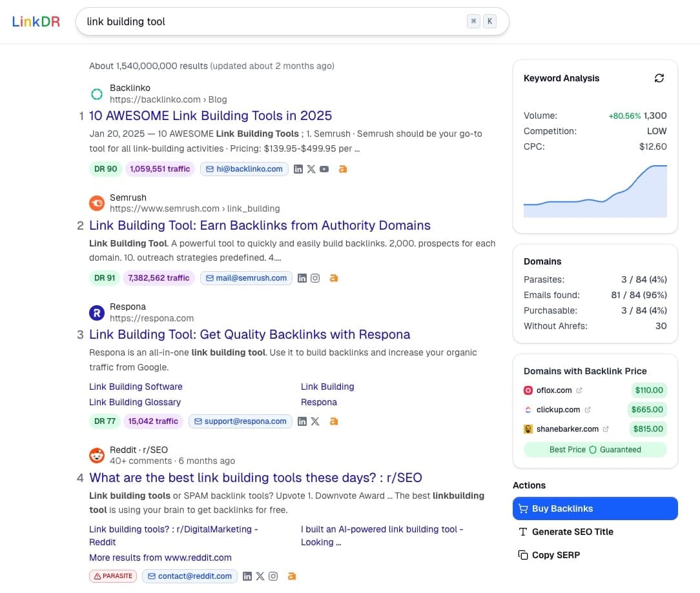
Task: Click the LinkDR logo
Action: pos(36,21)
